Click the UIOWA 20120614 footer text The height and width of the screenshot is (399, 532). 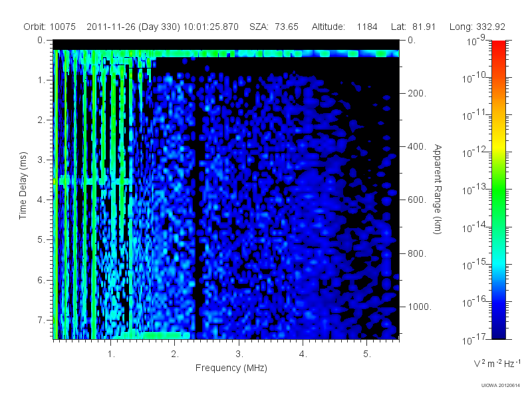tap(501, 386)
